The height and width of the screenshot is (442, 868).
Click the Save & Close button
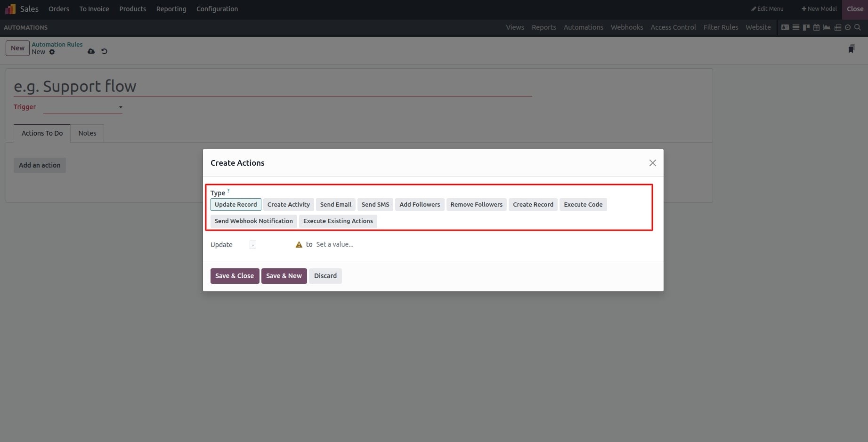click(235, 276)
